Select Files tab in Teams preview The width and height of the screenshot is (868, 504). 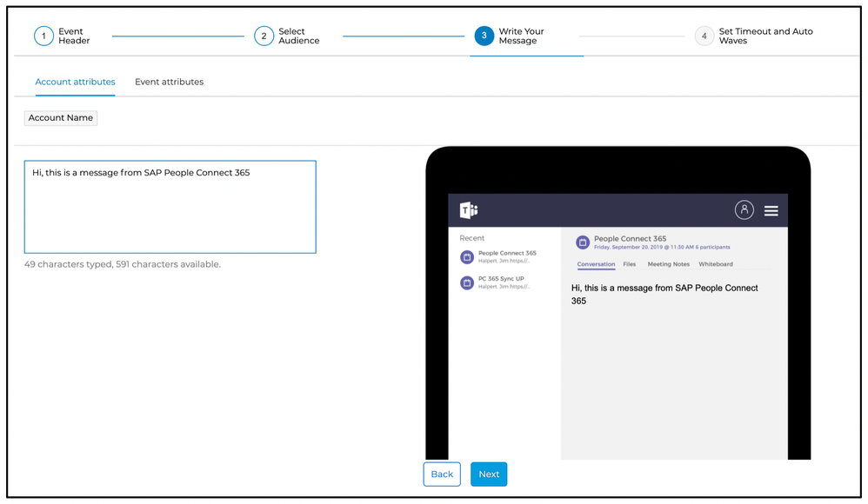(x=630, y=264)
